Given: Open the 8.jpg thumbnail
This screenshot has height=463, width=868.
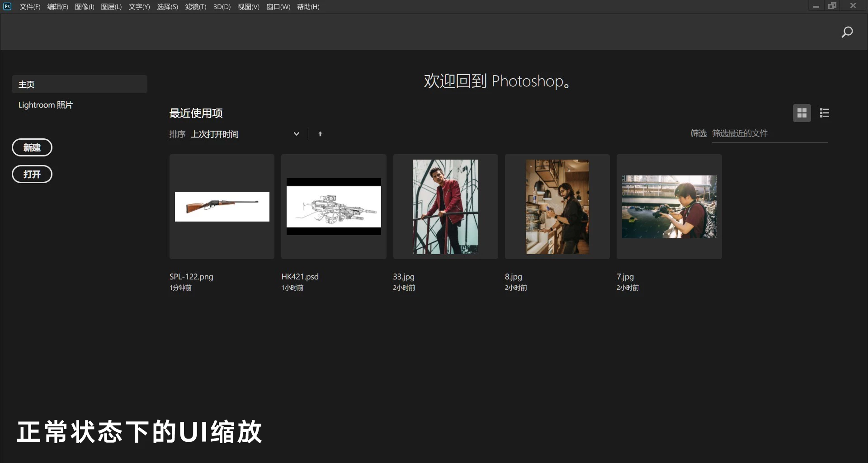Looking at the screenshot, I should [x=557, y=207].
